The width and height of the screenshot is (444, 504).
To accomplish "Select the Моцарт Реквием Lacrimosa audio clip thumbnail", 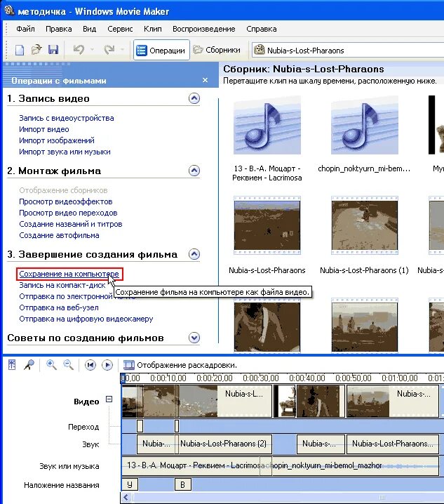I will pyautogui.click(x=267, y=126).
